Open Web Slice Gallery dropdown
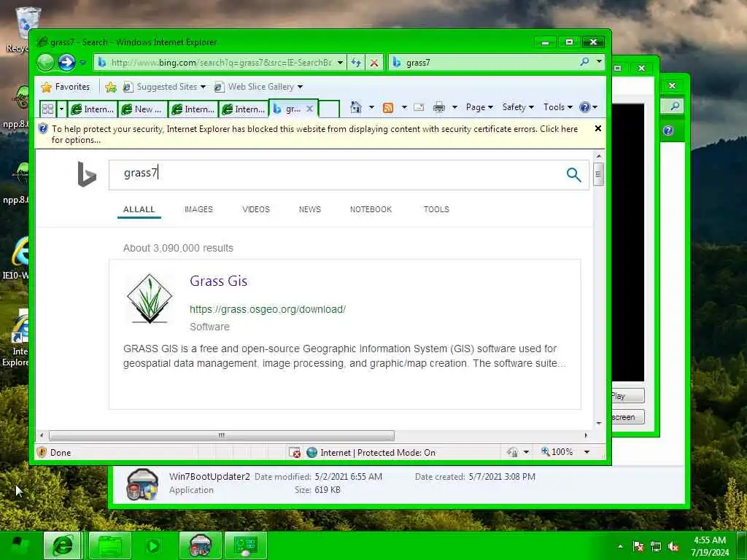This screenshot has width=747, height=560. [259, 87]
